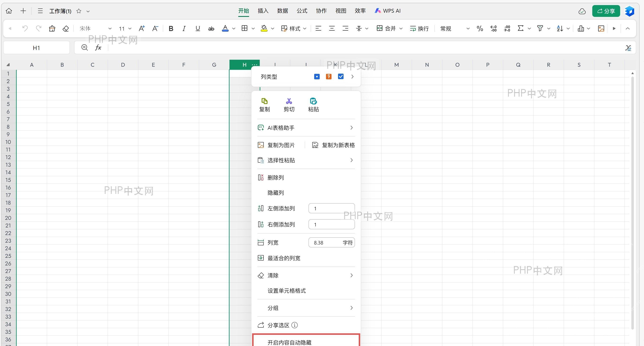Screen dimensions: 644x346
Task: Toggle strikethrough formatting
Action: 211,29
